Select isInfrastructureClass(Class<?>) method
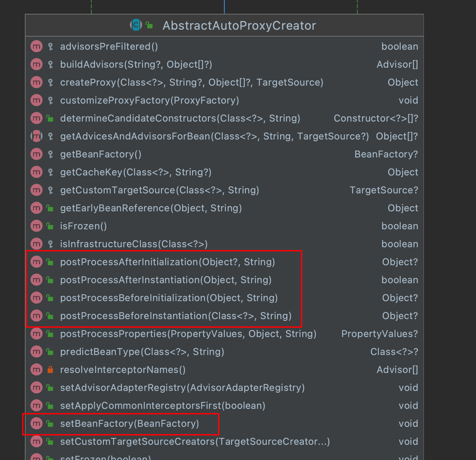This screenshot has width=476, height=460. click(x=134, y=244)
